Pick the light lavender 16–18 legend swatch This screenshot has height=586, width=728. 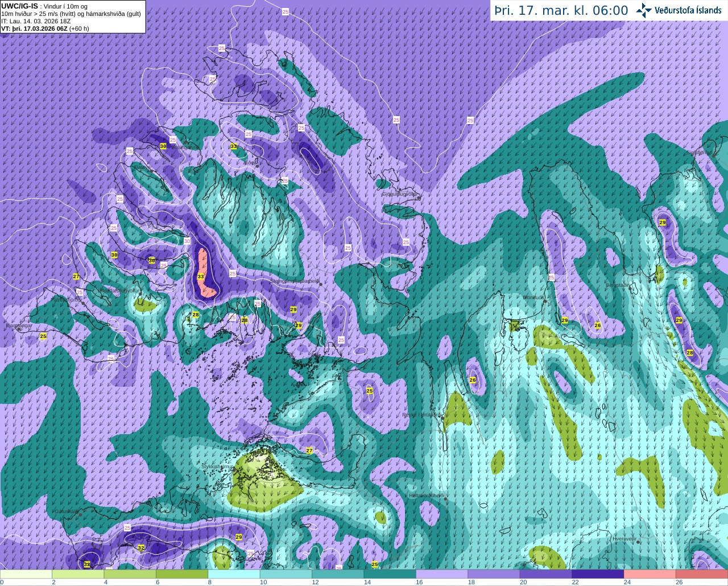(x=442, y=574)
